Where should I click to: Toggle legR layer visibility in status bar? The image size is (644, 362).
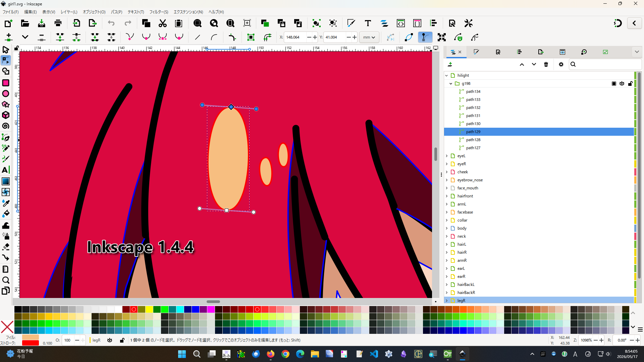coord(110,340)
